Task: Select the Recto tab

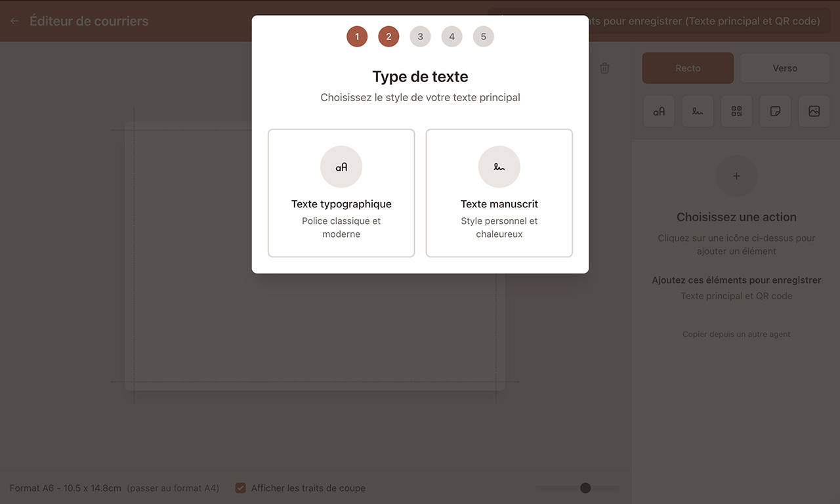Action: coord(688,68)
